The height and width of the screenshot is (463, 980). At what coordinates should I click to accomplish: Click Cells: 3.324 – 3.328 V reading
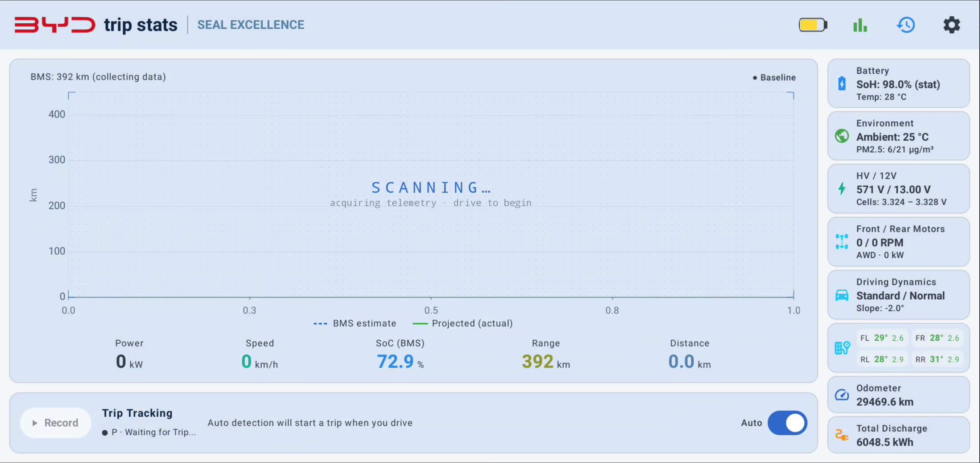(x=901, y=202)
